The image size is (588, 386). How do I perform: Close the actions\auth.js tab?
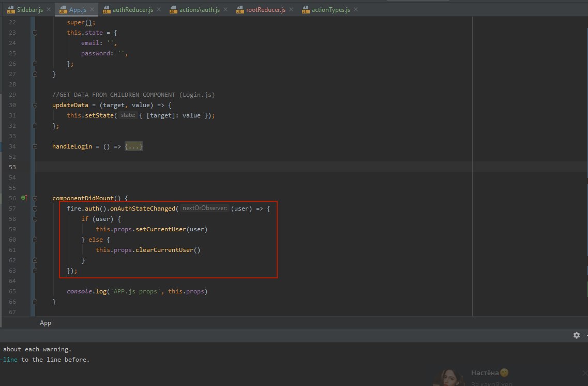(225, 9)
